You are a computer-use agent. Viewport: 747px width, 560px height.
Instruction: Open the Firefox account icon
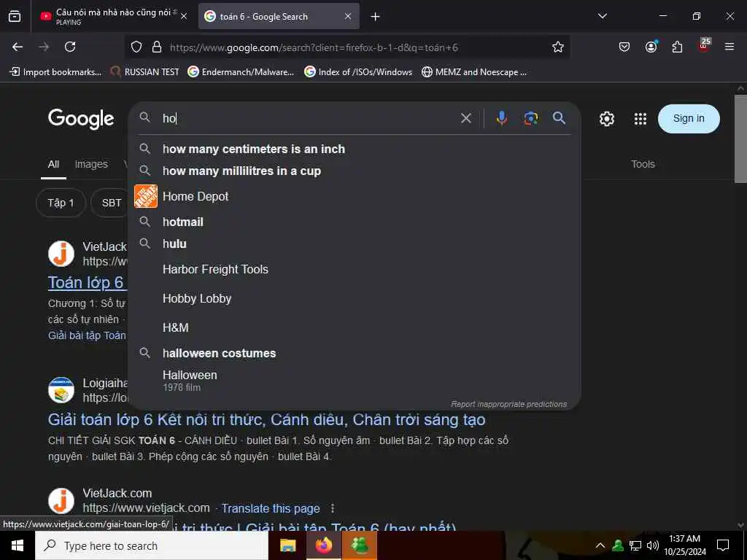[651, 47]
